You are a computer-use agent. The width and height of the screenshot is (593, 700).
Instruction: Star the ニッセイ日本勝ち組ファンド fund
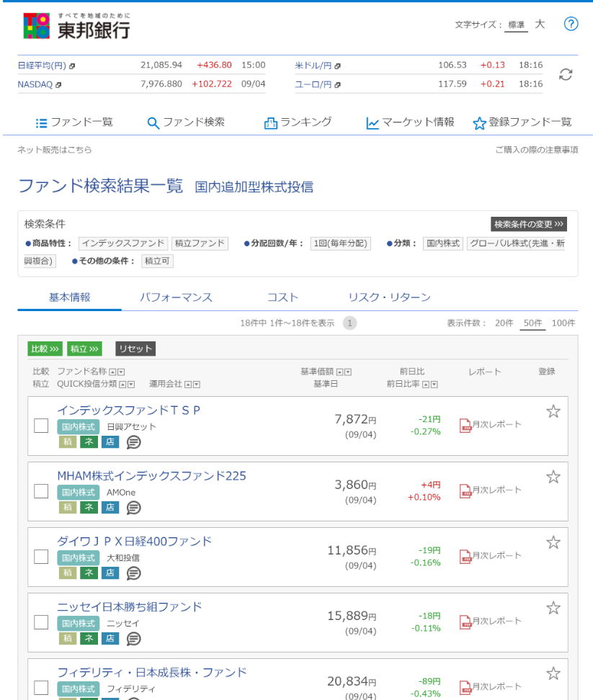click(553, 608)
